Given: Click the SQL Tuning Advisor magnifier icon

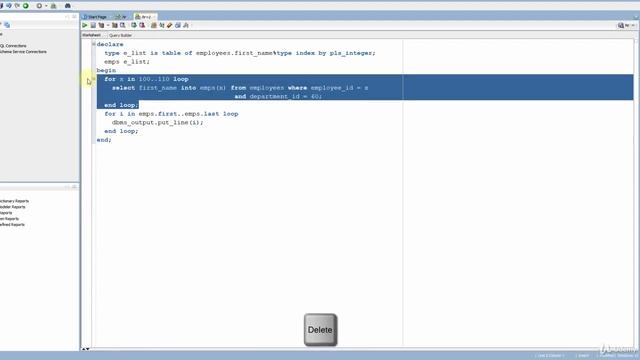Looking at the screenshot, I should click(x=122, y=25).
